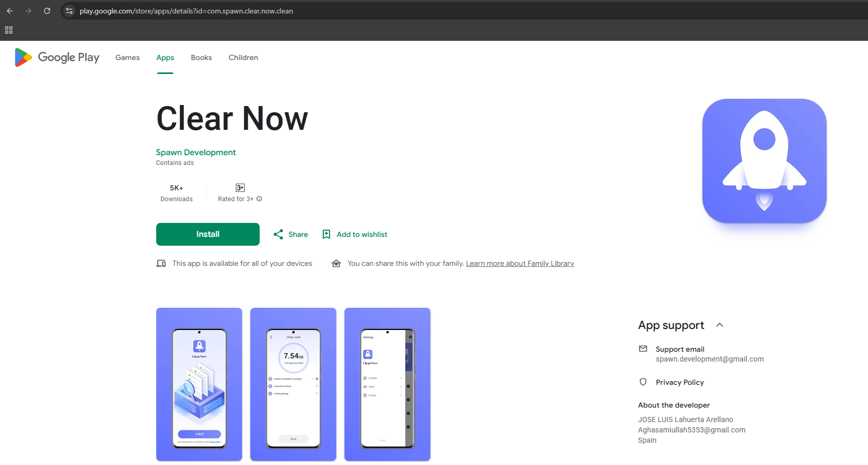This screenshot has height=465, width=868.
Task: Open the apps grid icon below toolbar
Action: click(9, 30)
